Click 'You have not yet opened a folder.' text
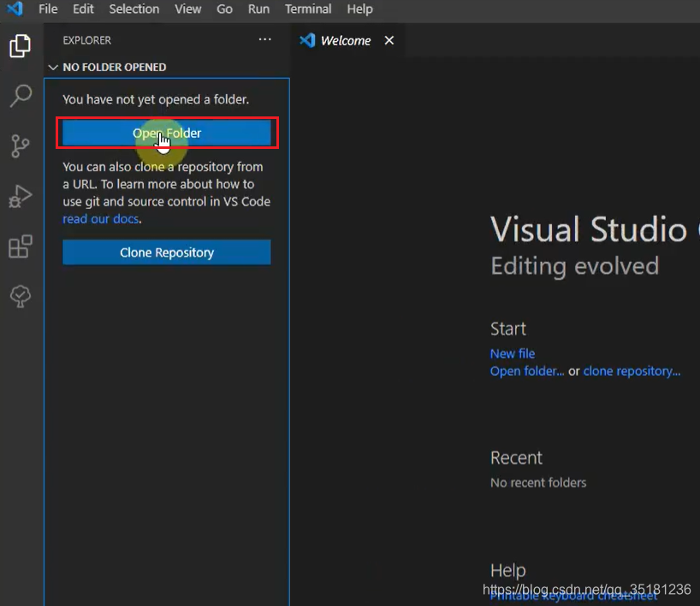Screen dimensions: 700x606 tap(156, 99)
